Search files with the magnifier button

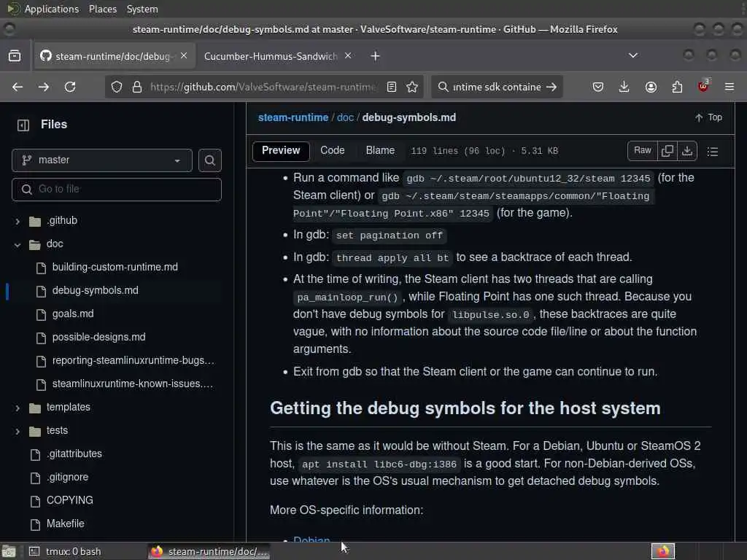[x=210, y=160]
